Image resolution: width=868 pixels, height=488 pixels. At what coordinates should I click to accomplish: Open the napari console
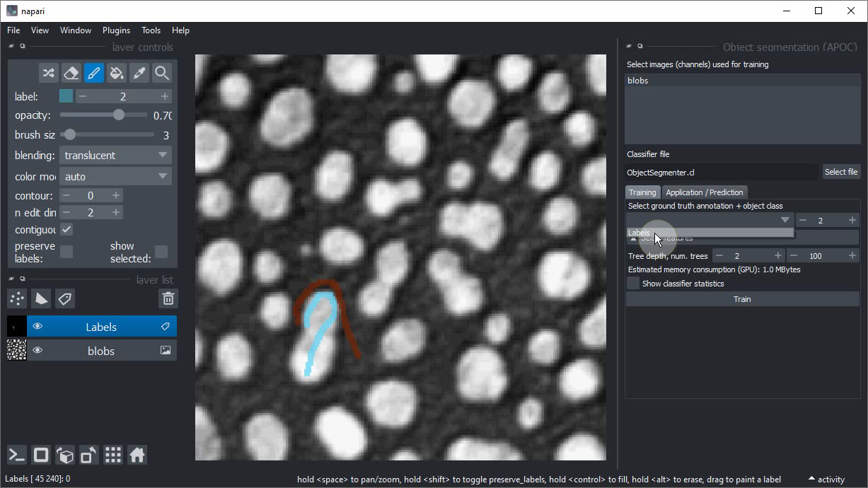point(17,455)
